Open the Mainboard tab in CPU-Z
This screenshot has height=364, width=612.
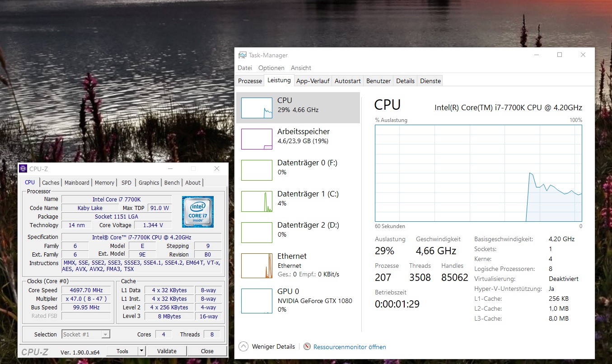click(x=77, y=182)
